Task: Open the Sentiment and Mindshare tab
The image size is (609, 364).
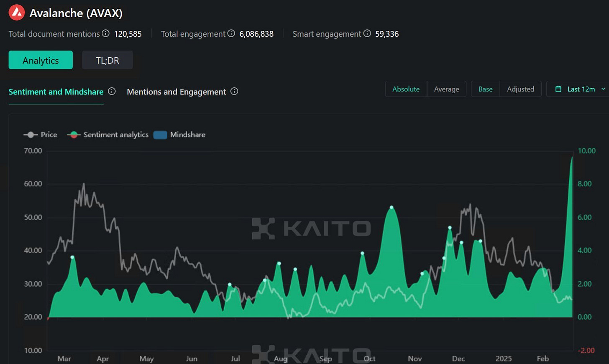Action: (x=56, y=92)
